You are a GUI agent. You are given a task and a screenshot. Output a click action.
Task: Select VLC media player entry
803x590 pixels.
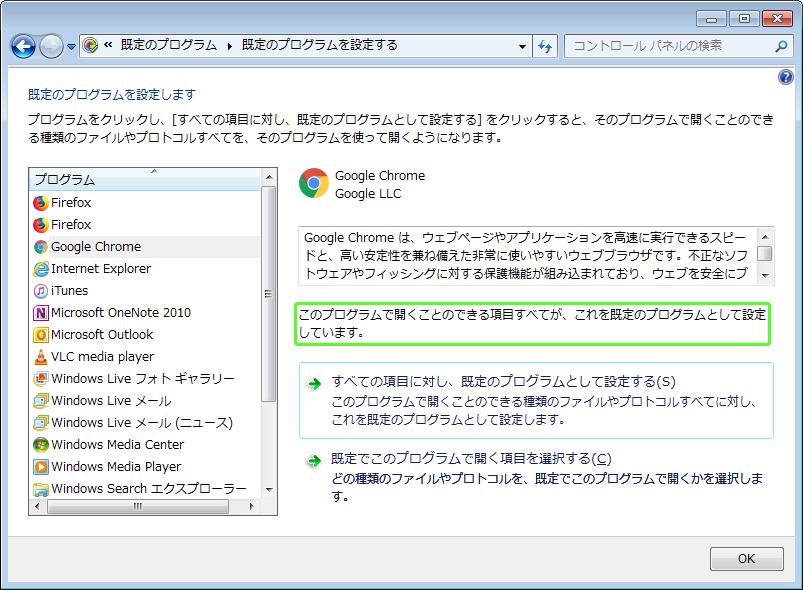point(102,356)
